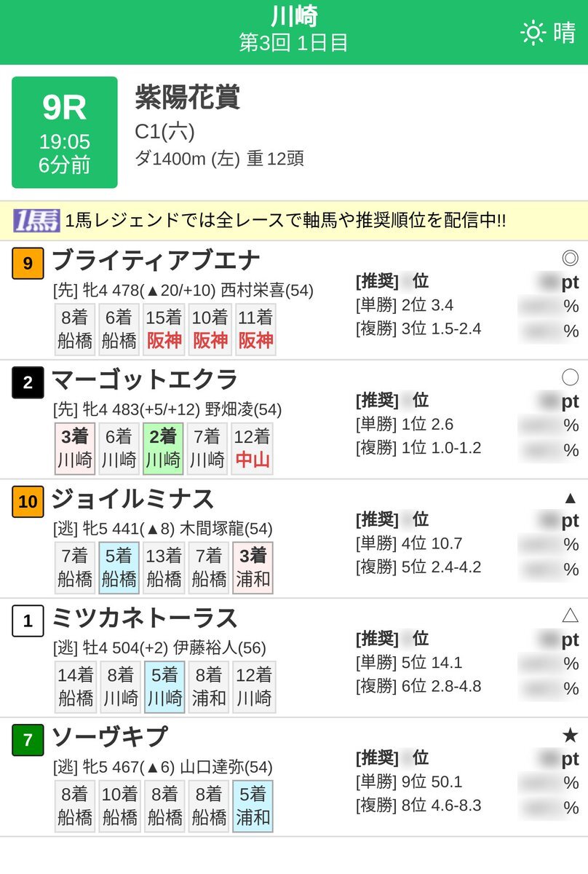Open horse name マーゴットエクラ
Screen dimensions: 588x874
pyautogui.click(x=145, y=380)
